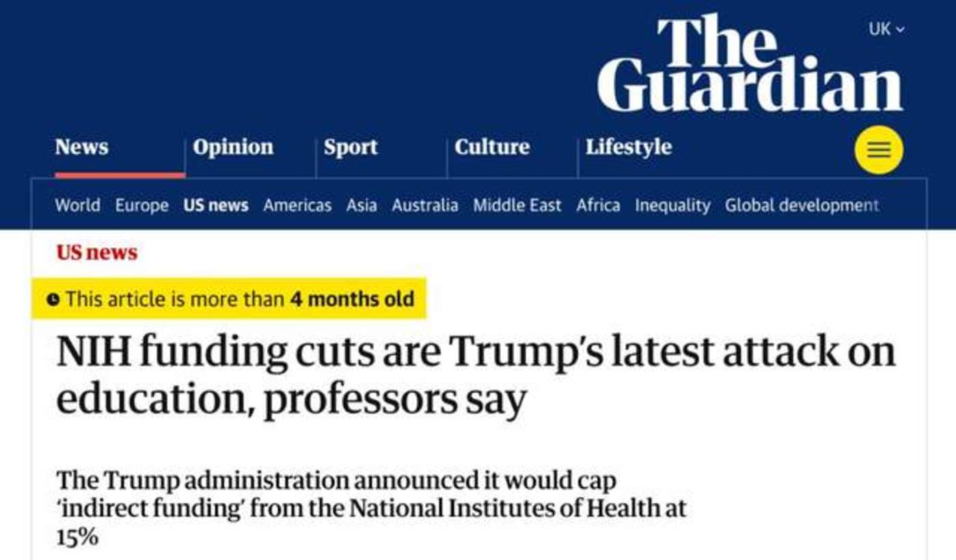Visit the Africa section

pos(598,205)
